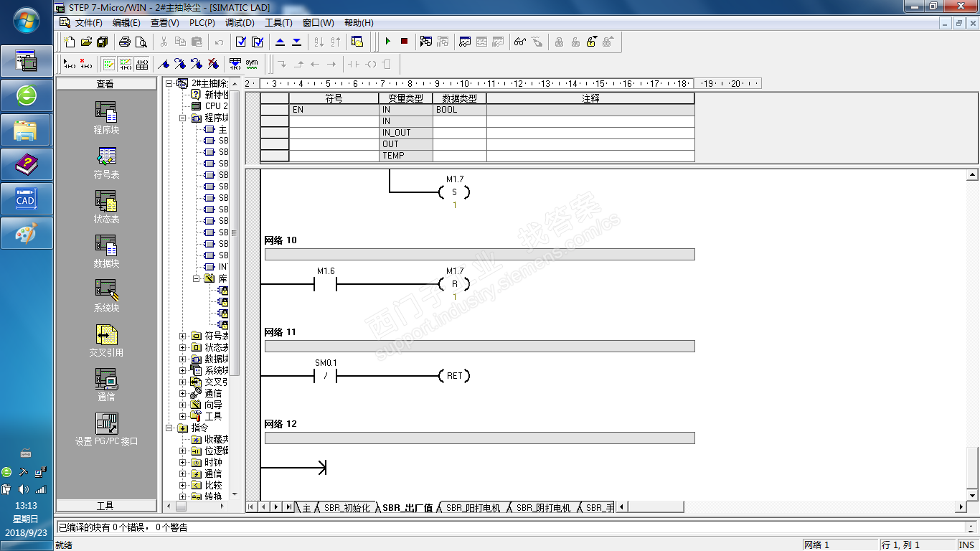Toggle the network comments view button
The height and width of the screenshot is (551, 980).
pos(125,64)
